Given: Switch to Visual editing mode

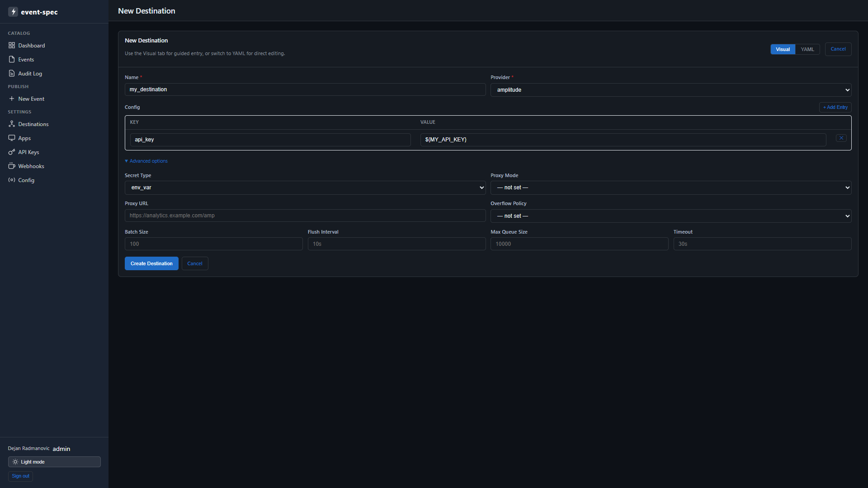Looking at the screenshot, I should (x=783, y=49).
